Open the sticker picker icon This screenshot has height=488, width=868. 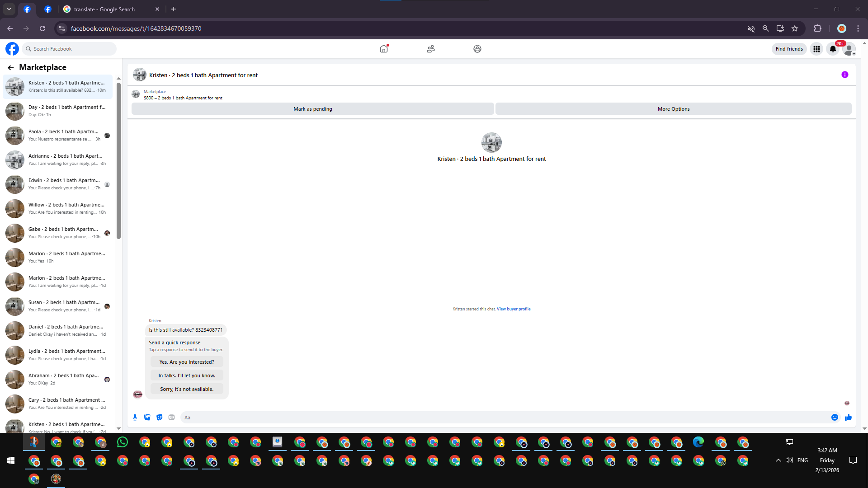[x=159, y=418]
